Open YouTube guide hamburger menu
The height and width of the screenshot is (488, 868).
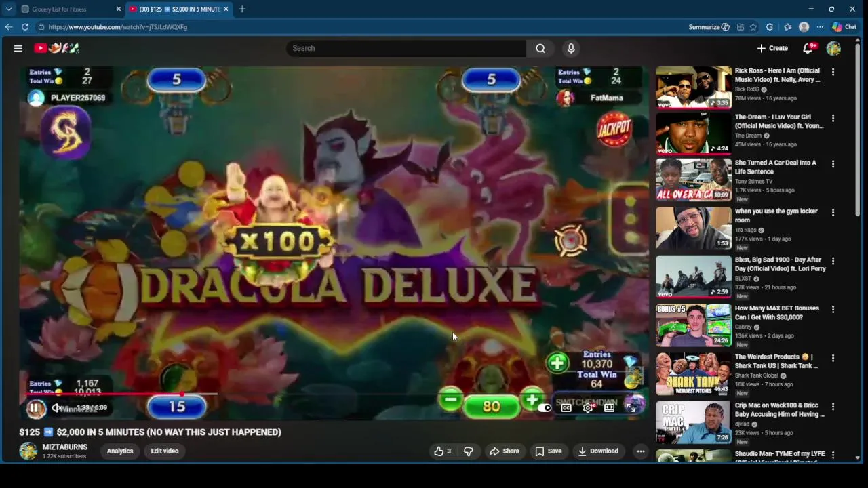[x=18, y=48]
